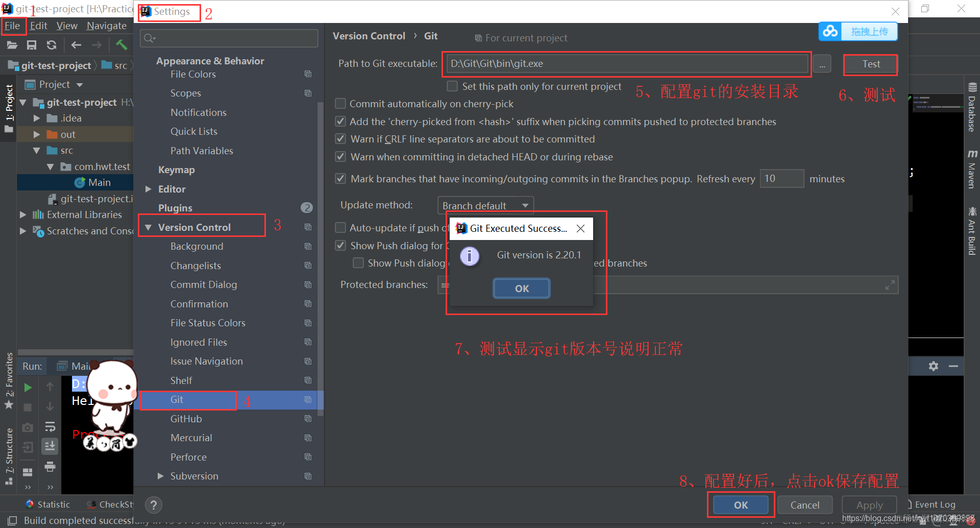The height and width of the screenshot is (528, 980).
Task: Click the Down stack trace arrow icon
Action: tap(50, 406)
